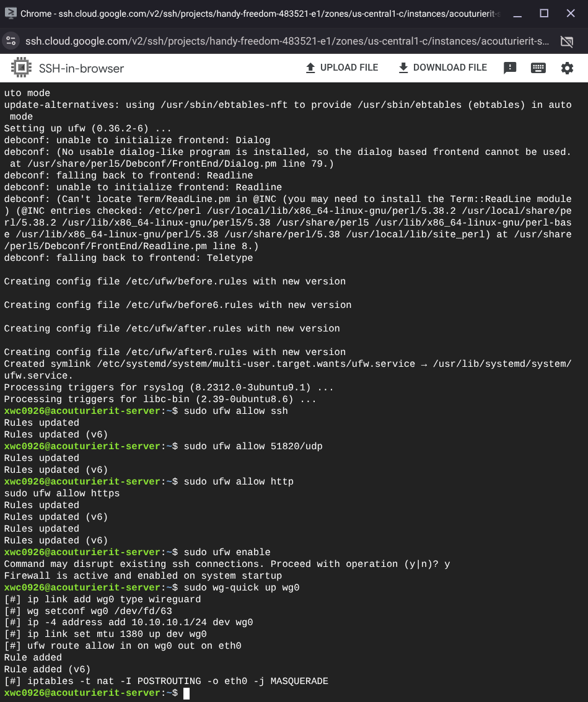Place cursor at the terminal prompt
The height and width of the screenshot is (702, 588).
186,693
